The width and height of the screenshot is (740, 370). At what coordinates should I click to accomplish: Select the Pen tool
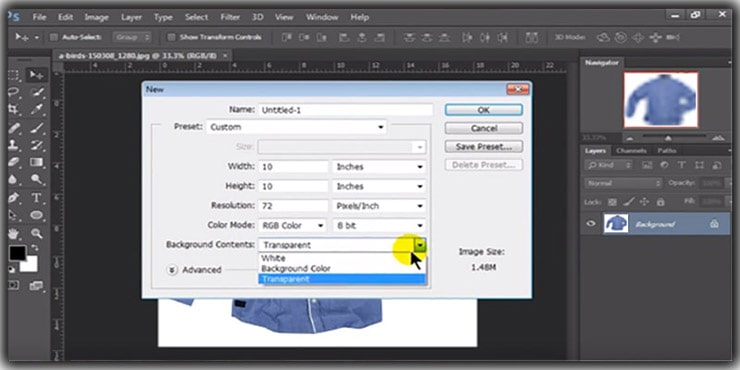tap(13, 197)
